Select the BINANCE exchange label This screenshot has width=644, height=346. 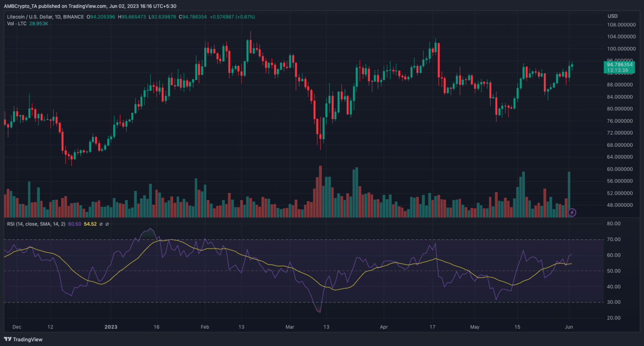(x=73, y=18)
